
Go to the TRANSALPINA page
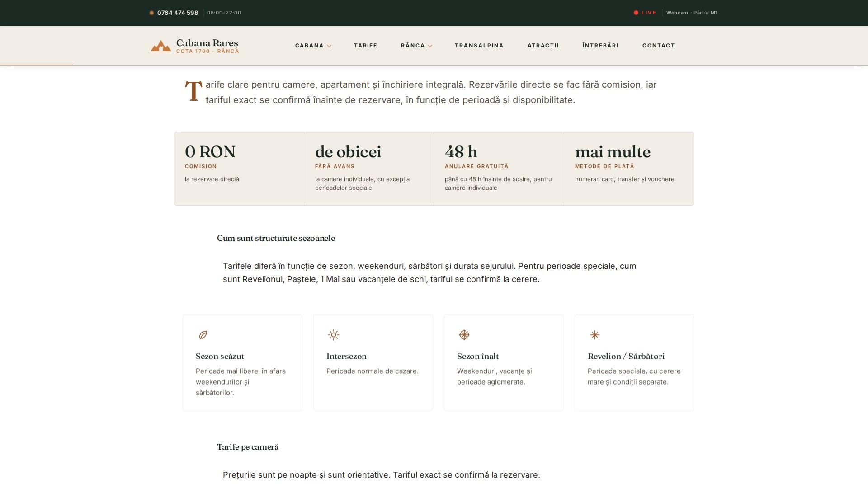coord(479,46)
